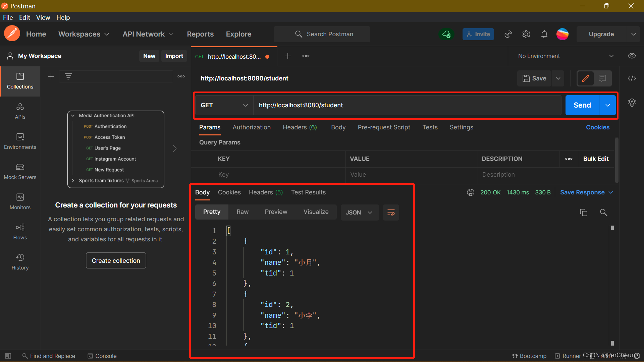Switch to the Authorization tab
644x362 pixels.
[252, 127]
